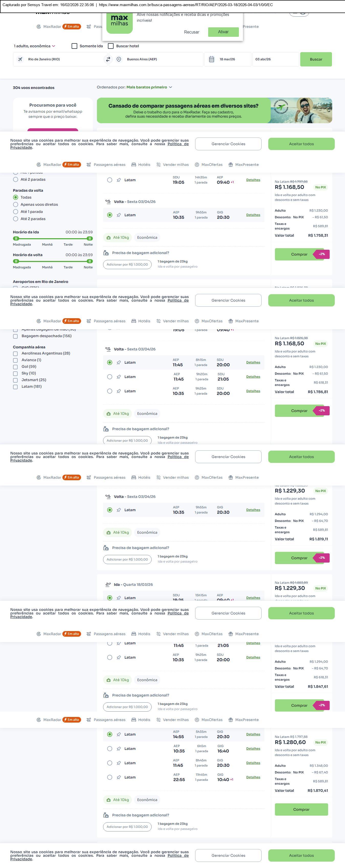Adjust the 'Horário da ida' left slider handle
The width and height of the screenshot is (345, 868).
pos(16,238)
